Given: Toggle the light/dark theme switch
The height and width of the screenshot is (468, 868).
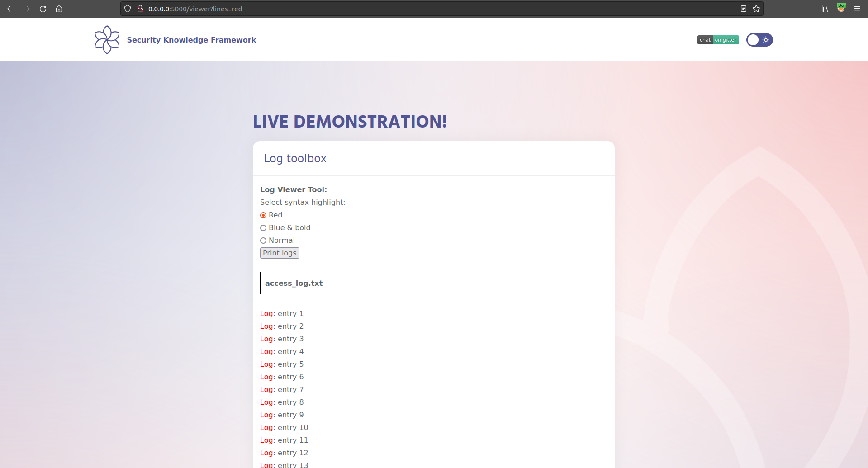Looking at the screenshot, I should tap(759, 40).
